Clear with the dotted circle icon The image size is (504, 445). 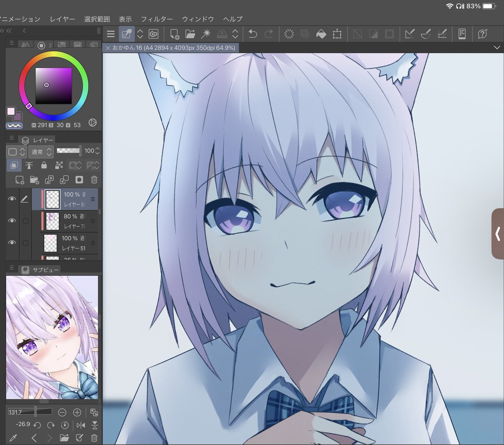(289, 34)
